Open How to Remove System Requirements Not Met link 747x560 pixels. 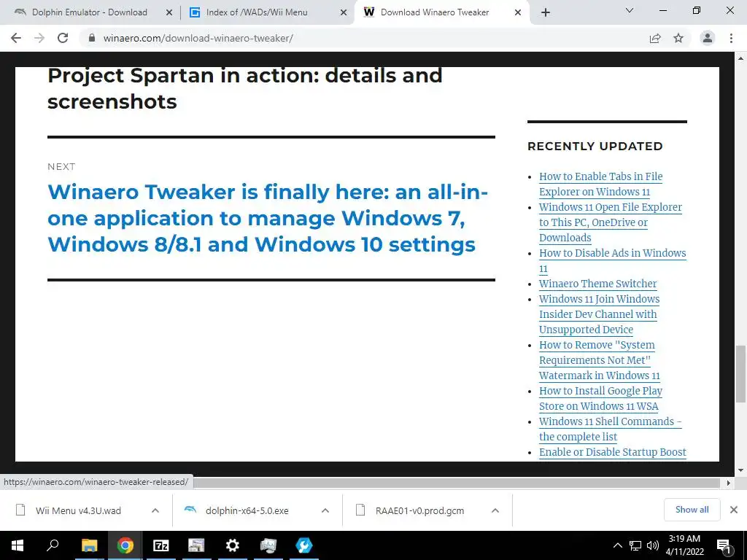click(x=600, y=360)
